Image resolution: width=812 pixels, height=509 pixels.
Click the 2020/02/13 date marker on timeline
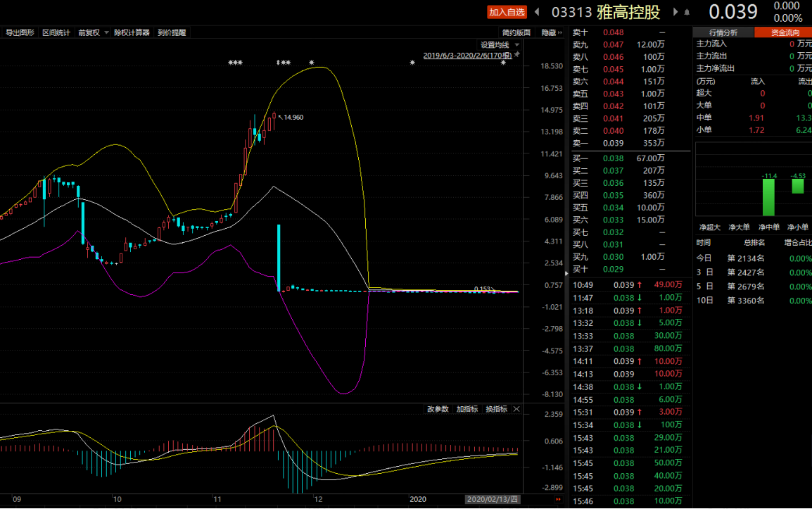point(492,499)
